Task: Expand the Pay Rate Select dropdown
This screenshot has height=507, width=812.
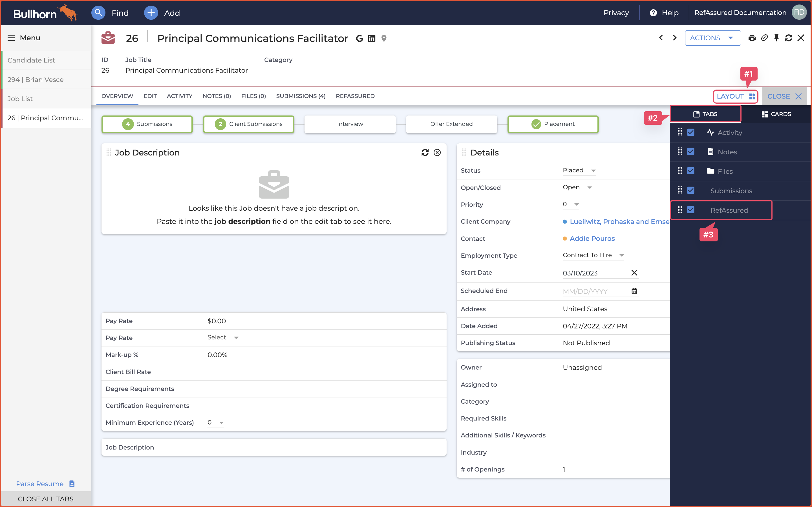Action: pos(236,338)
